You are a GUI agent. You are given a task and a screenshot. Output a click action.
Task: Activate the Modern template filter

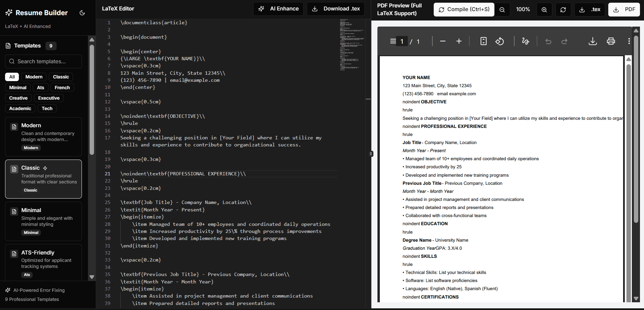pos(33,77)
